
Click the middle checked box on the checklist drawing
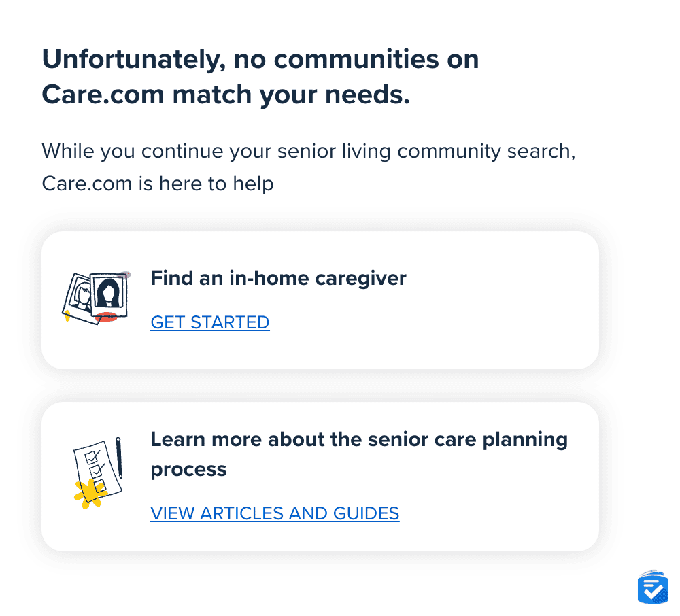pyautogui.click(x=97, y=470)
